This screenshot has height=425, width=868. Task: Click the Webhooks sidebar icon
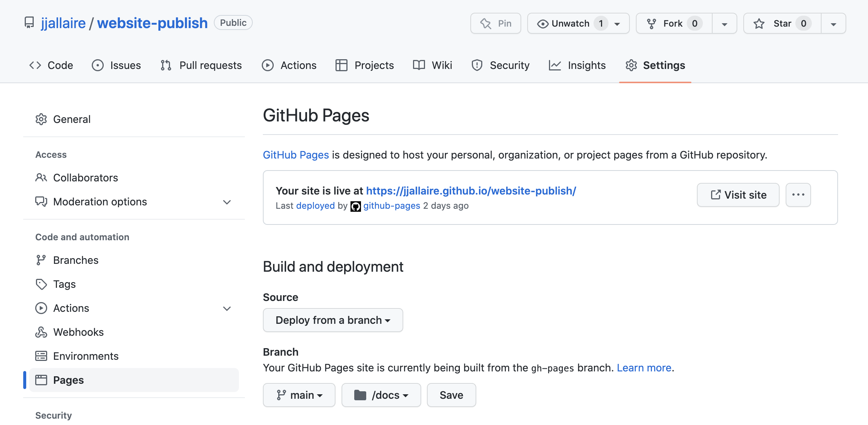click(x=41, y=332)
